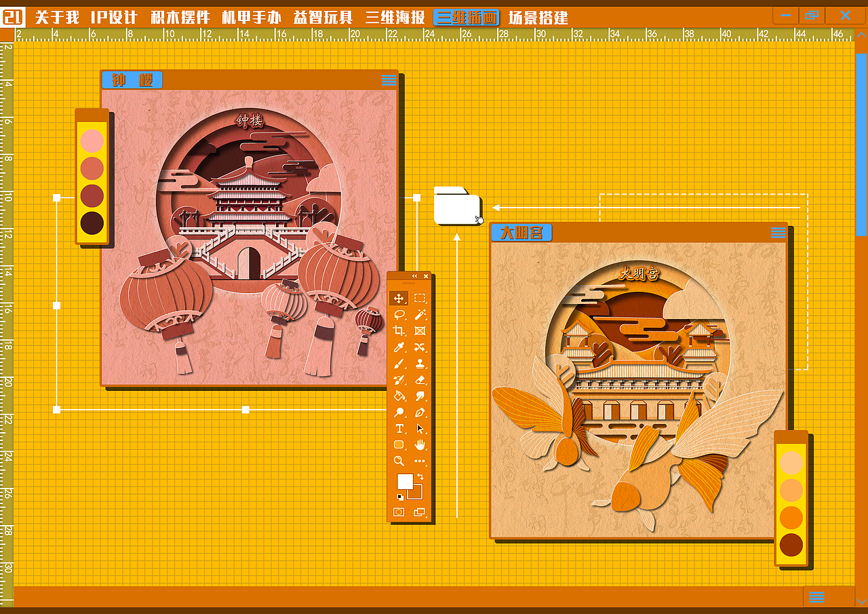Select the Pen tool
The height and width of the screenshot is (614, 868).
420,412
